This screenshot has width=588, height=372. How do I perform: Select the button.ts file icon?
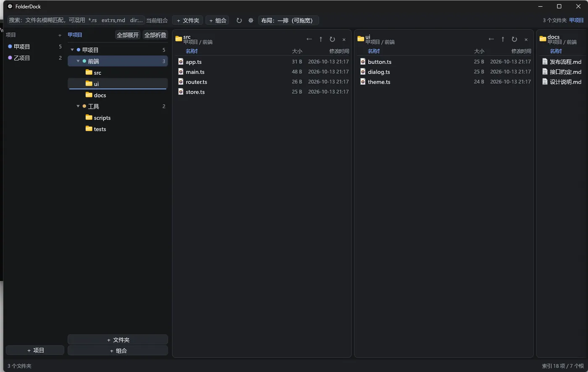(x=363, y=61)
